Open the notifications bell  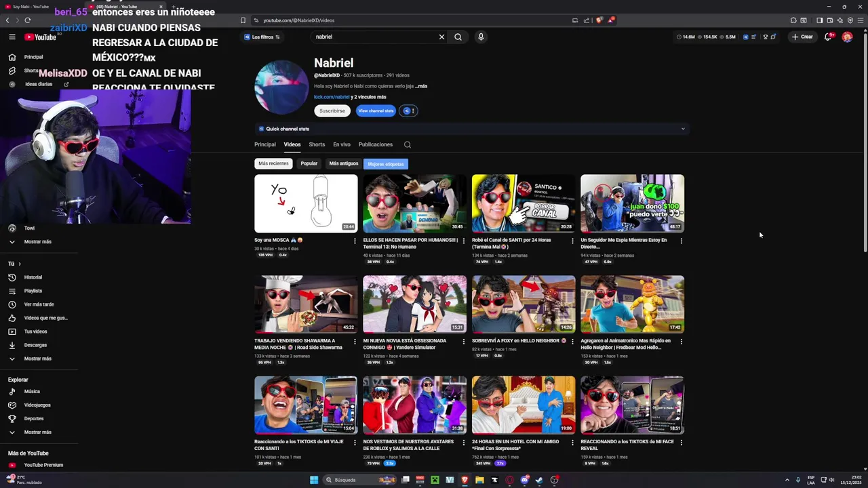[827, 37]
